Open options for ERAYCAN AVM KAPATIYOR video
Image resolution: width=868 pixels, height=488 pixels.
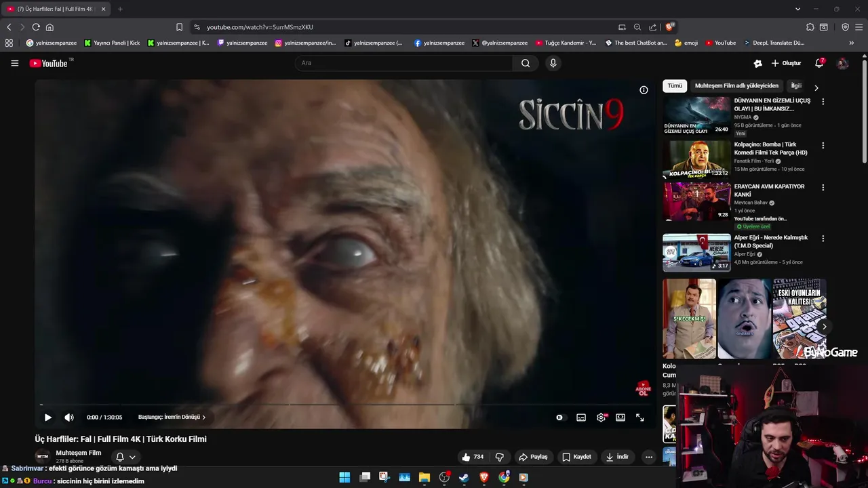tap(823, 188)
